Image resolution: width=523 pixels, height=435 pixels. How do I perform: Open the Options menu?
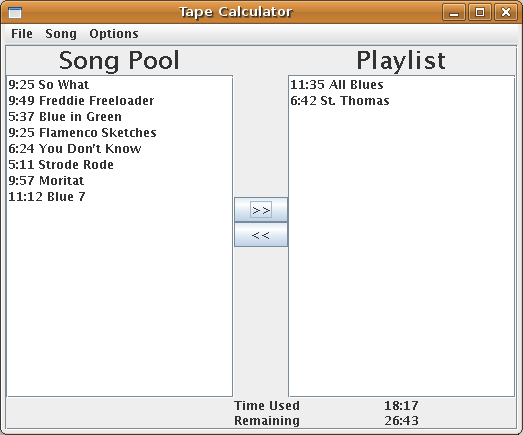(x=114, y=34)
